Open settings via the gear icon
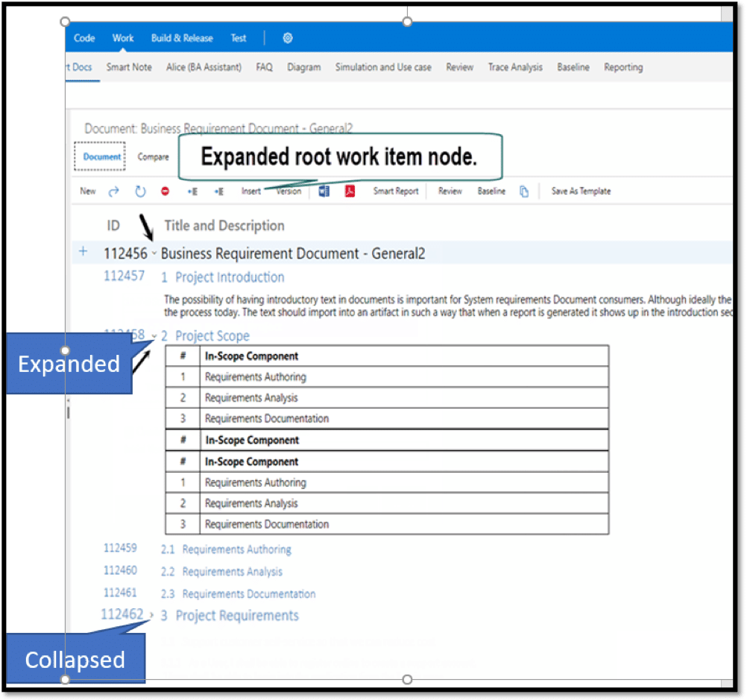This screenshot has width=747, height=700. (287, 38)
